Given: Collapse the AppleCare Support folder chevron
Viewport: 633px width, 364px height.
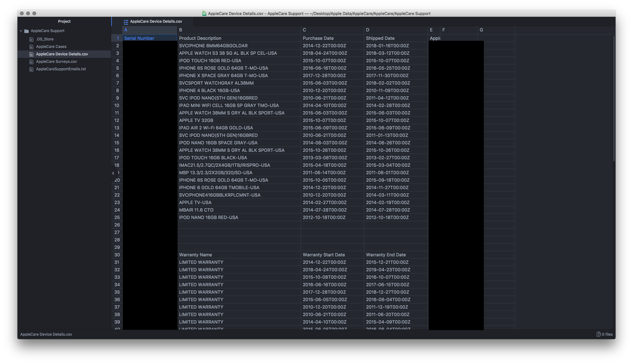Looking at the screenshot, I should pyautogui.click(x=21, y=31).
